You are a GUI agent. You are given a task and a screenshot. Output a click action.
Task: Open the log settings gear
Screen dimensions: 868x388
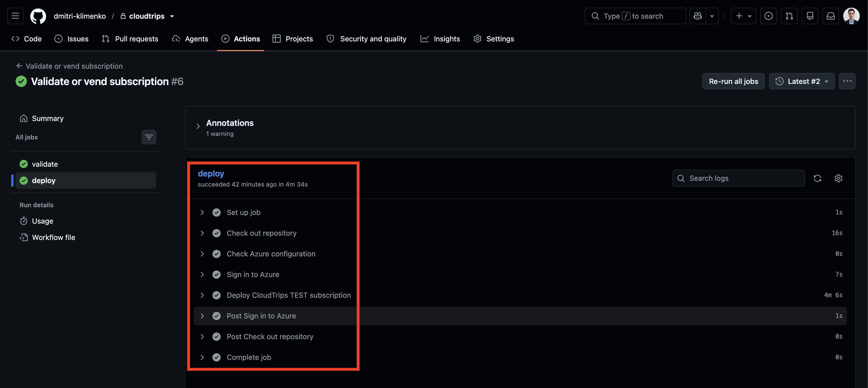pyautogui.click(x=838, y=178)
